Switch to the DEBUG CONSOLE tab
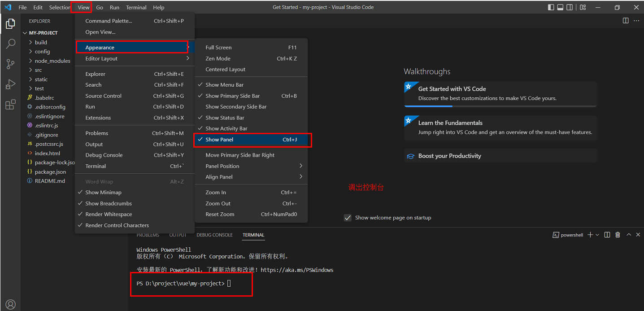 [214, 235]
